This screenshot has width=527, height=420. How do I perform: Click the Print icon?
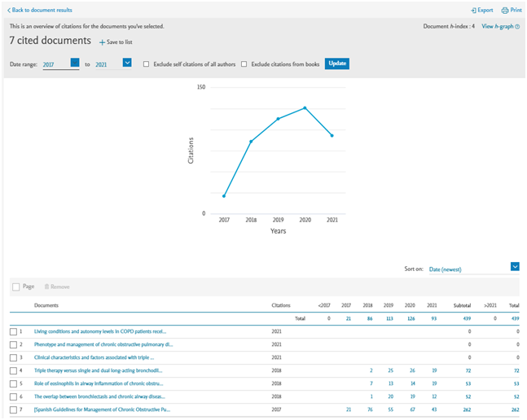(x=505, y=11)
